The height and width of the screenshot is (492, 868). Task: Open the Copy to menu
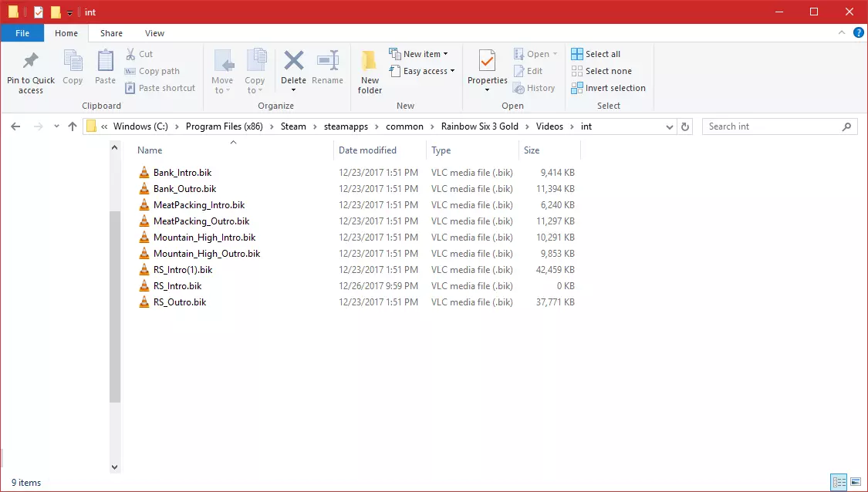click(255, 72)
